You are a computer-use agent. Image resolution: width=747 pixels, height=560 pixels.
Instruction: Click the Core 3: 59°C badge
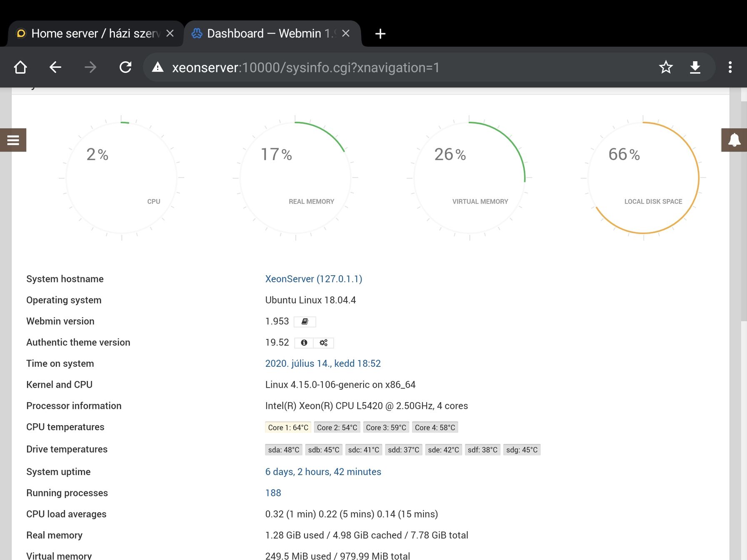386,428
